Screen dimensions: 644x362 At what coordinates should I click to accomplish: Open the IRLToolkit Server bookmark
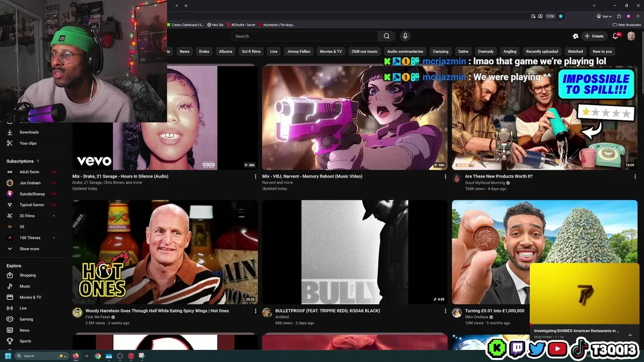click(241, 25)
